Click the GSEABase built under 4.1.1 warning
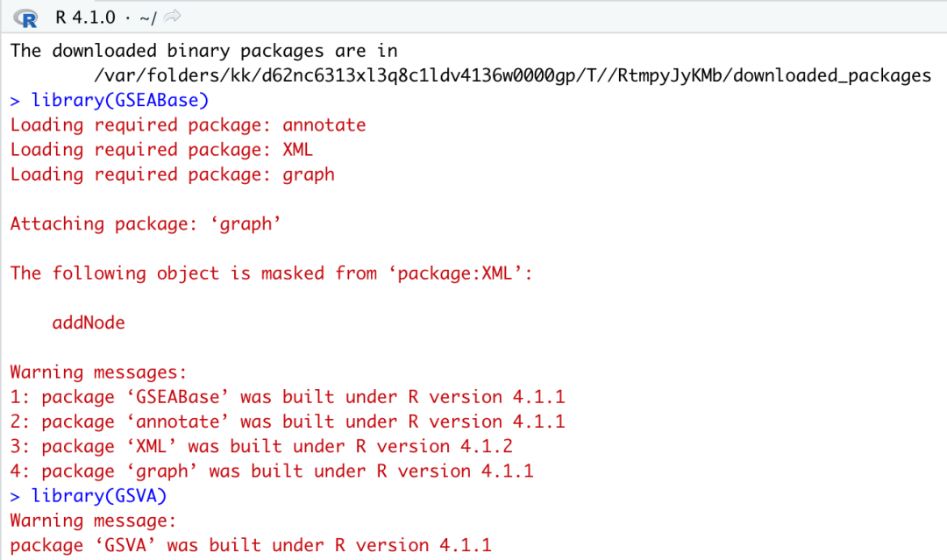 pos(288,397)
